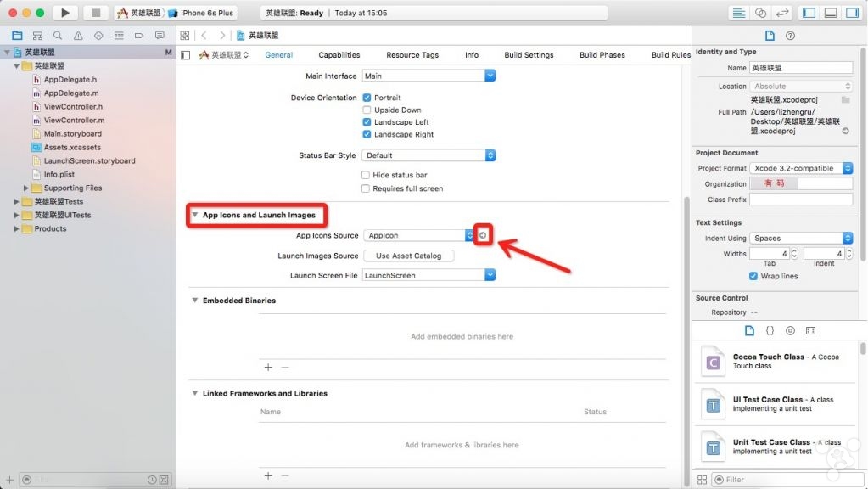
Task: Switch to the Build Settings tab
Action: 529,55
